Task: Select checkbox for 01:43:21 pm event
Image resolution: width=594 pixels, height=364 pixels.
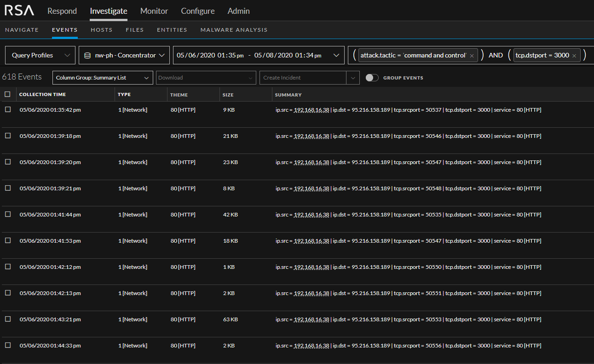Action: click(7, 319)
